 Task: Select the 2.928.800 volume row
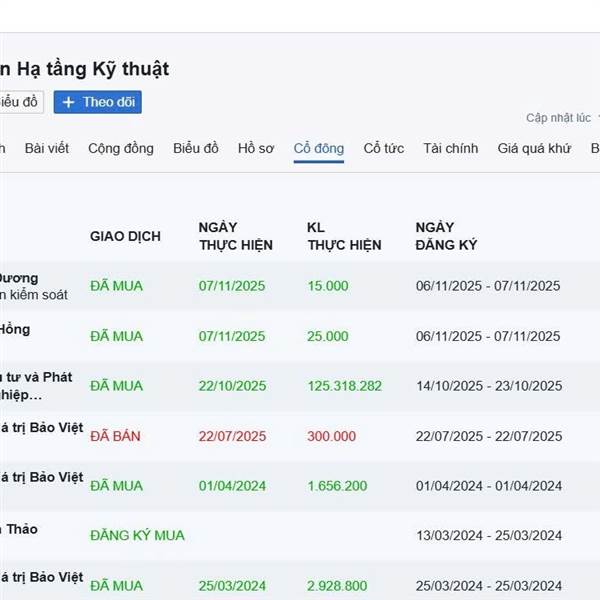337,586
